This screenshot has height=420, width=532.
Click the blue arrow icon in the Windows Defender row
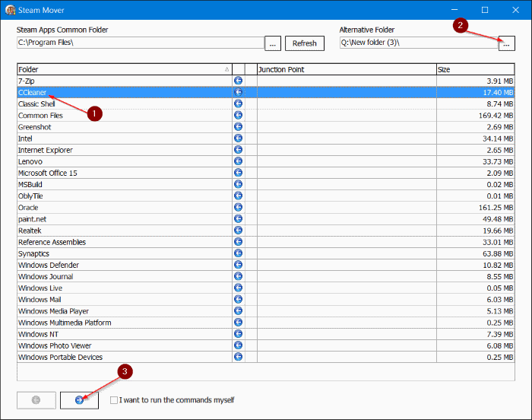pos(239,265)
